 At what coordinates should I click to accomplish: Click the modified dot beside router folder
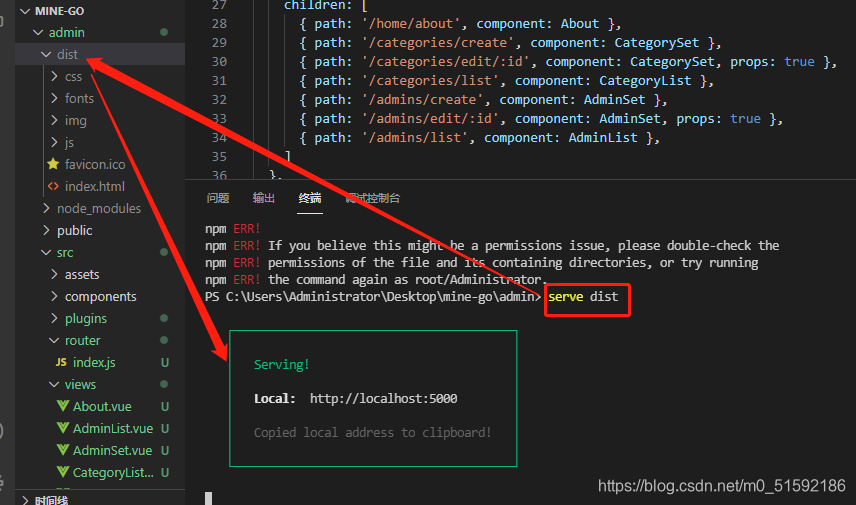tap(164, 340)
